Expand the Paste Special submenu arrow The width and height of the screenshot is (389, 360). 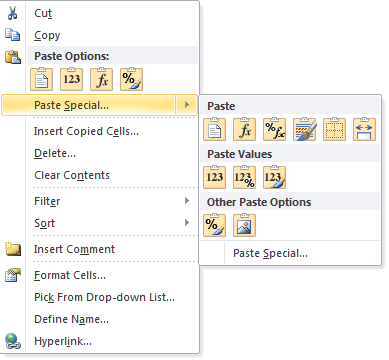[187, 105]
